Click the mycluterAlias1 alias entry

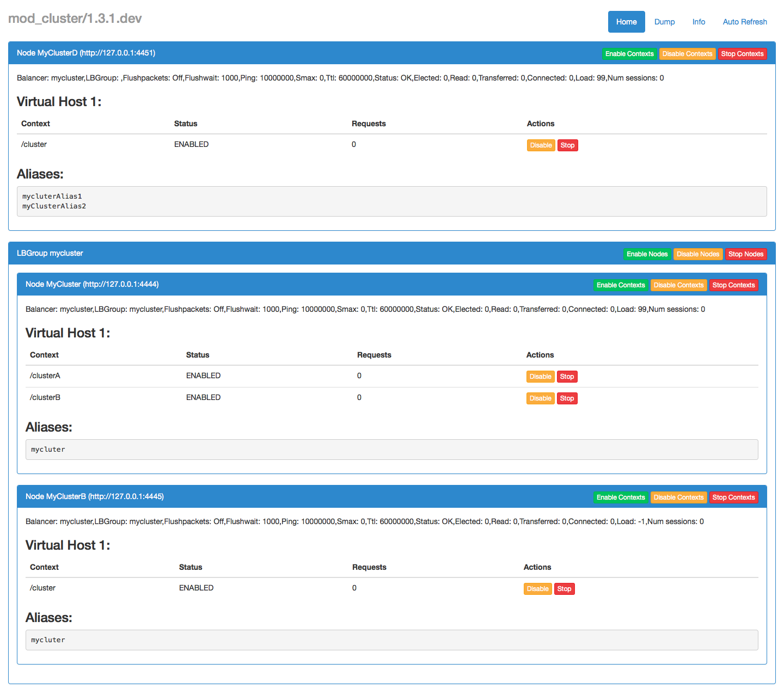[52, 196]
